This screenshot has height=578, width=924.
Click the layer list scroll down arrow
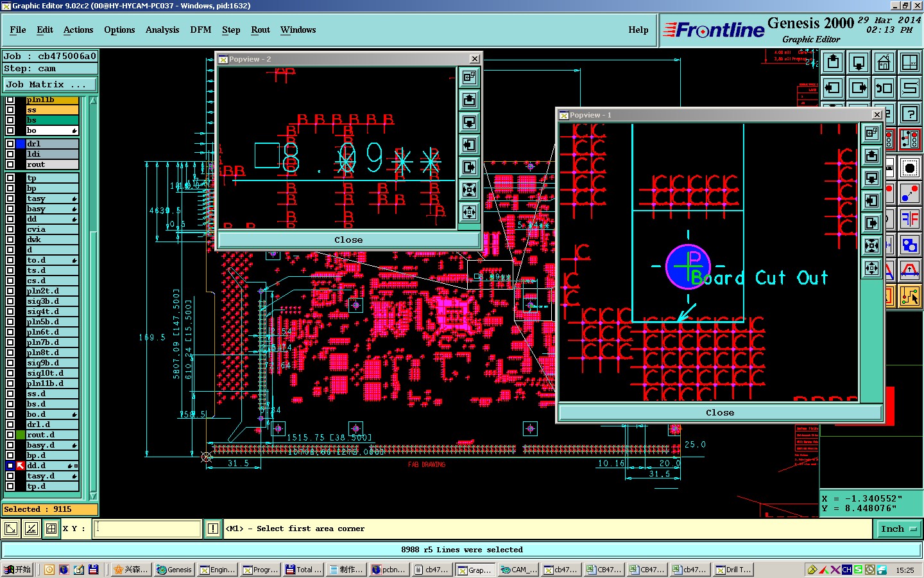94,496
